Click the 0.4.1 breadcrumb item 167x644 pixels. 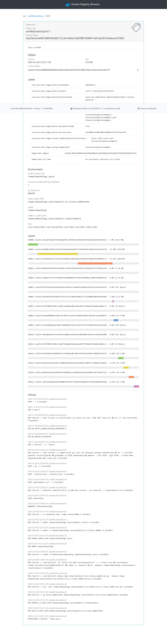[x=48, y=16]
